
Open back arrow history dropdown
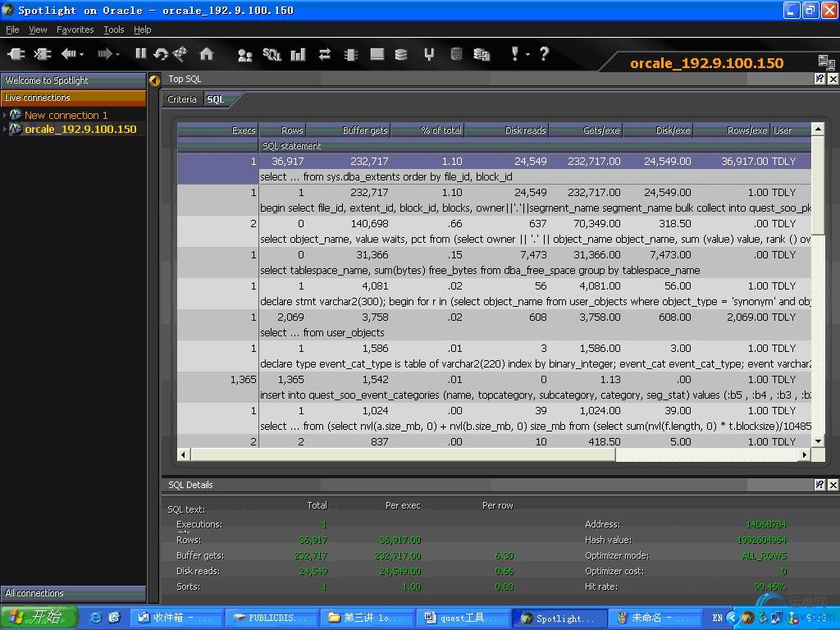pos(81,54)
